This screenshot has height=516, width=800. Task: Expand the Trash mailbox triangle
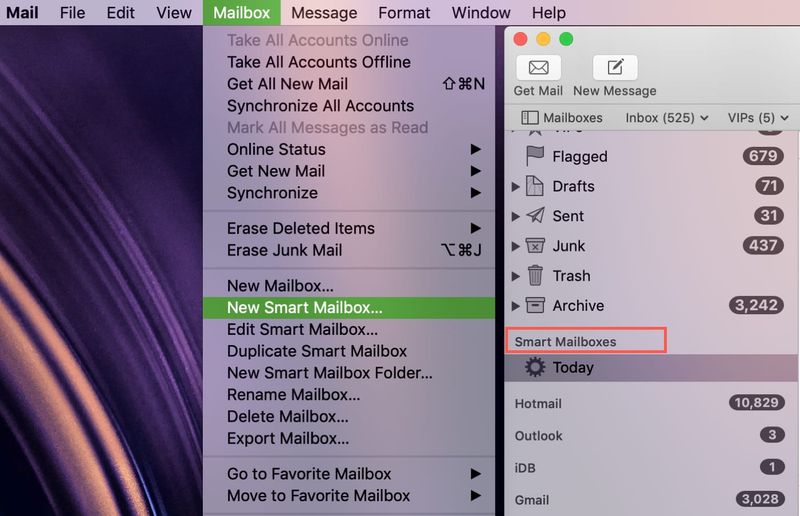[515, 276]
